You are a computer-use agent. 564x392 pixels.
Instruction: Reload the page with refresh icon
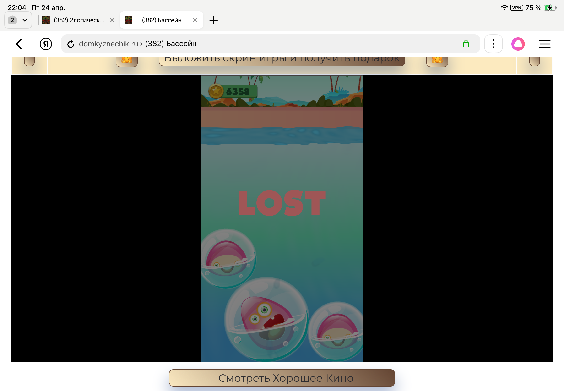(x=71, y=44)
